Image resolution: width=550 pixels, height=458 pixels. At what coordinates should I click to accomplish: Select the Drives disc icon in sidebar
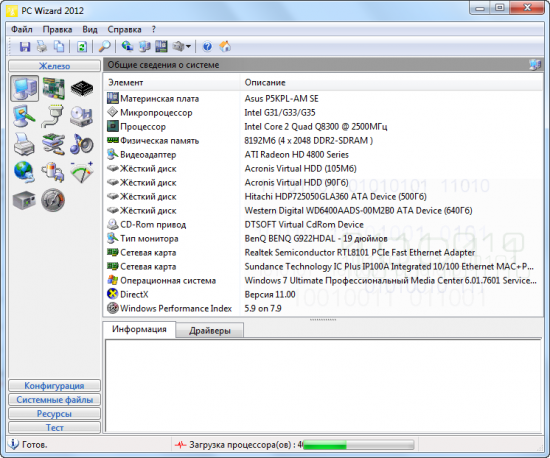coord(81,116)
